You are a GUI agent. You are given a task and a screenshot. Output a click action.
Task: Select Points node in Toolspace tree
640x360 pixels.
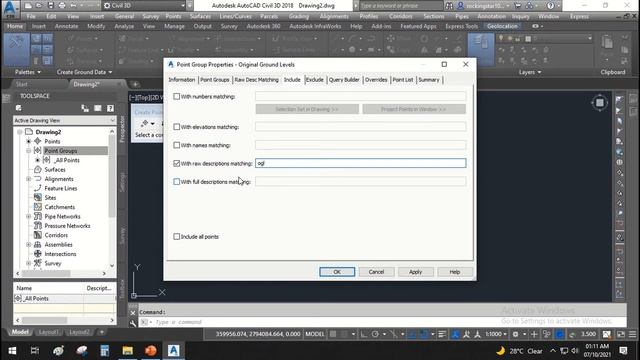pos(52,141)
